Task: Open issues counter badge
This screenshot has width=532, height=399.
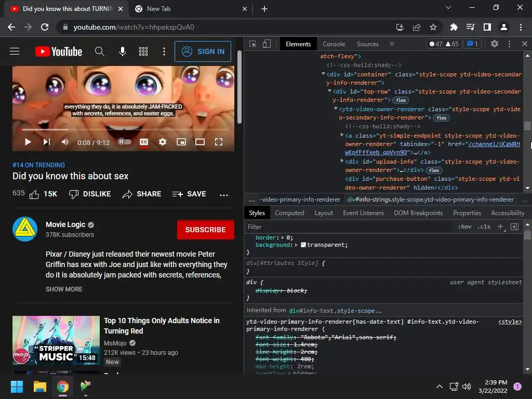Action: pyautogui.click(x=472, y=44)
